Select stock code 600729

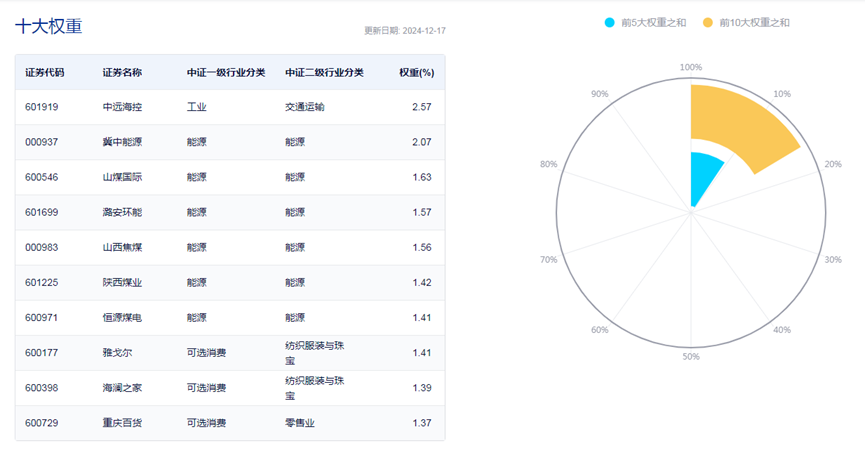tap(41, 423)
